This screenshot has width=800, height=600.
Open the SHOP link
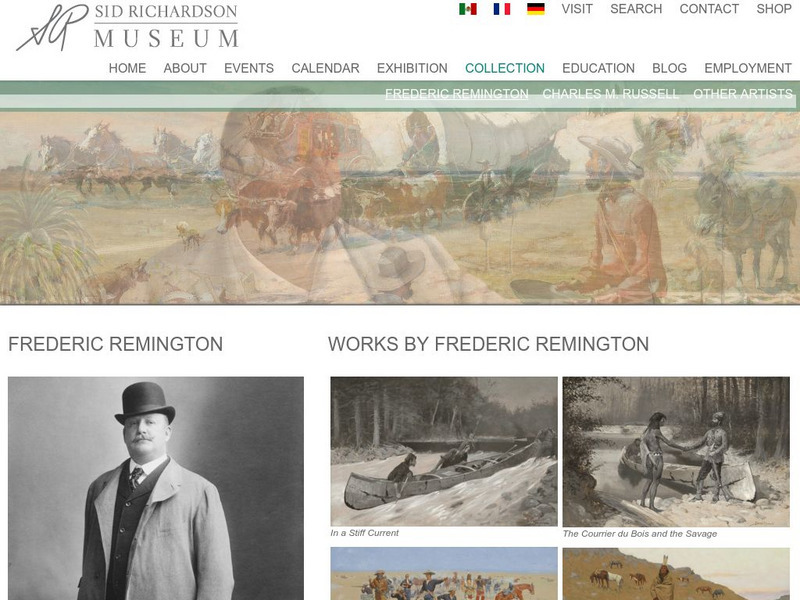[x=774, y=9]
